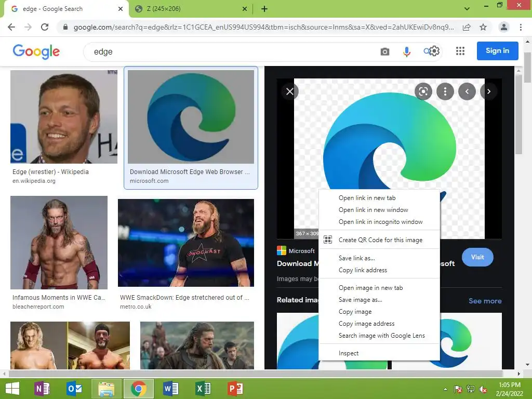
Task: Search by image with the camera icon
Action: (385, 51)
